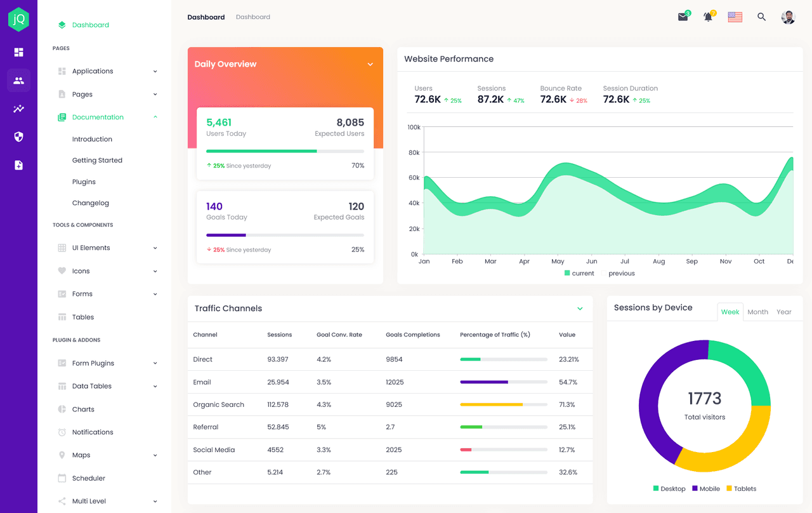
Task: Expand the Data Tables chevron
Action: [155, 386]
